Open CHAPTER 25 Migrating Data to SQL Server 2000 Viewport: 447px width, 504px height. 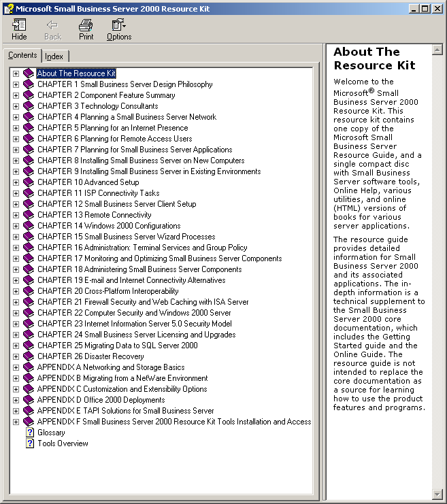[118, 346]
